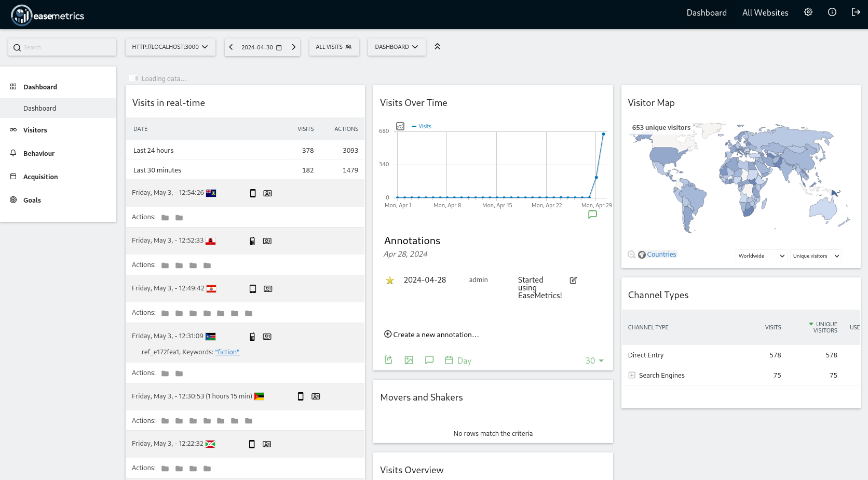Image resolution: width=868 pixels, height=480 pixels.
Task: Click plus icon to create annotation
Action: [388, 334]
